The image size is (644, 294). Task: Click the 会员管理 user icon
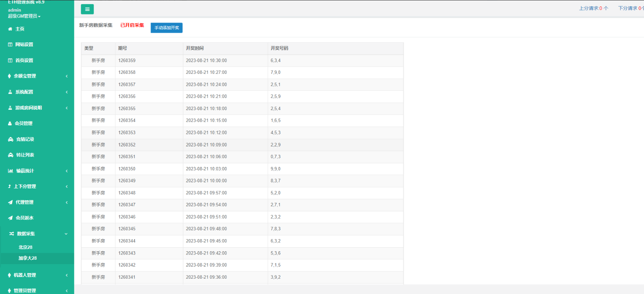point(10,124)
